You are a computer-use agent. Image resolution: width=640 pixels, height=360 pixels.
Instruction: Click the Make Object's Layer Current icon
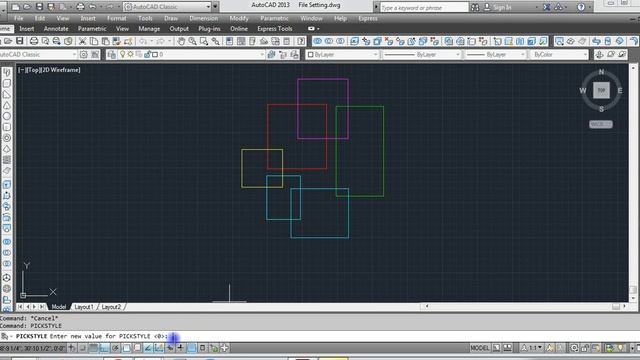tap(271, 54)
